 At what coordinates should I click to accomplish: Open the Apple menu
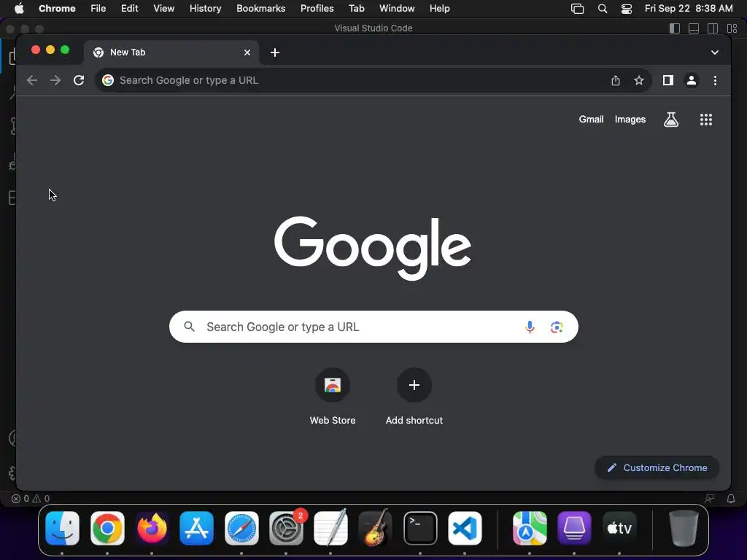pos(19,9)
